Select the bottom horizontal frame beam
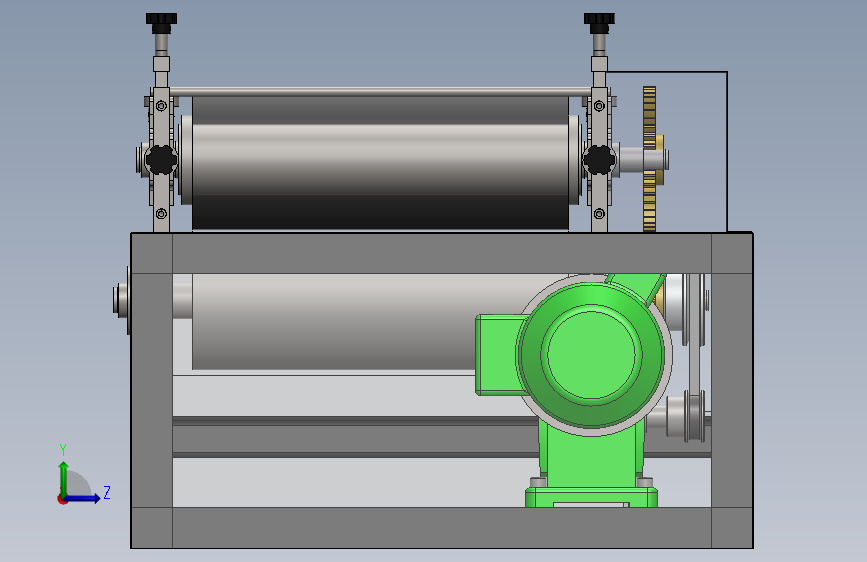Screen dimensions: 867x562 pyautogui.click(x=442, y=528)
